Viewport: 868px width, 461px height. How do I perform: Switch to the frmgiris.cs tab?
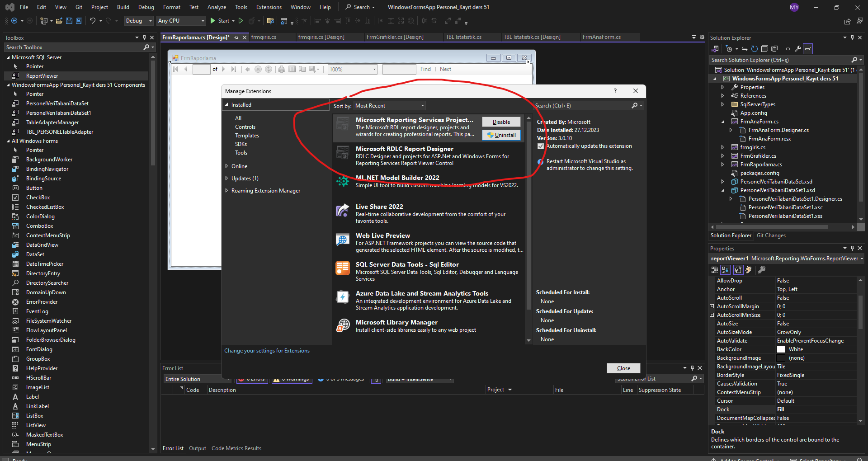[x=264, y=37]
